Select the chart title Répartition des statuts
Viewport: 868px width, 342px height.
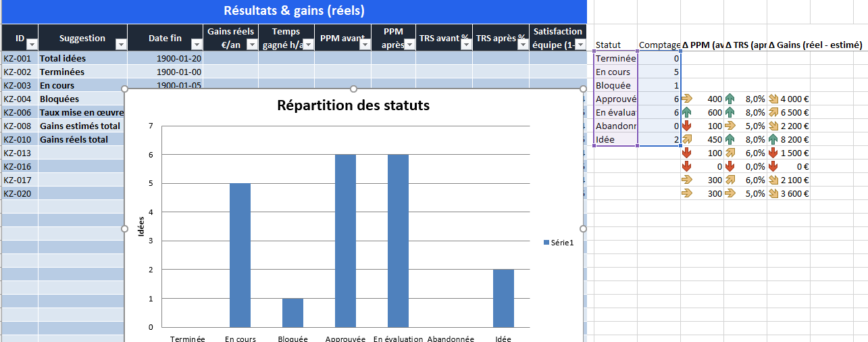click(353, 105)
